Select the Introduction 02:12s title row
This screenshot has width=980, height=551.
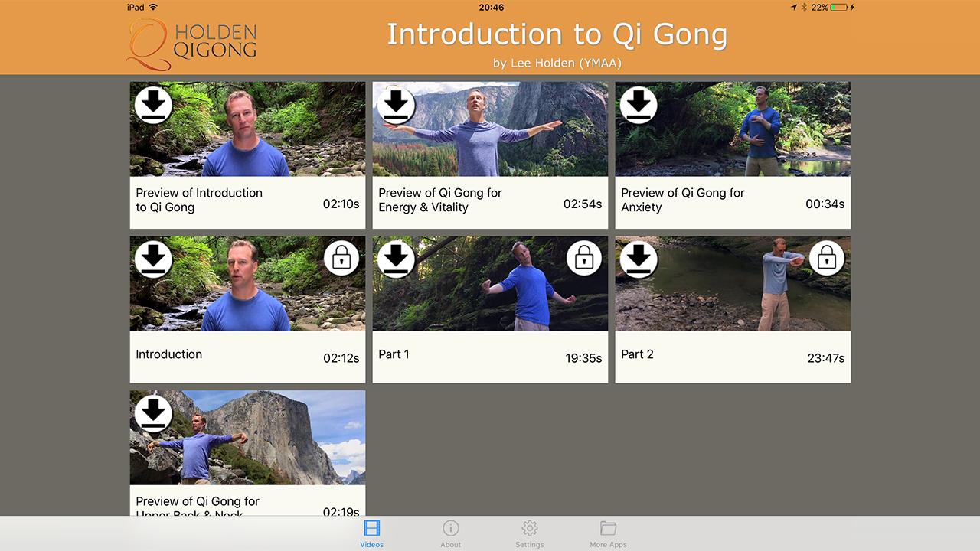click(x=247, y=357)
